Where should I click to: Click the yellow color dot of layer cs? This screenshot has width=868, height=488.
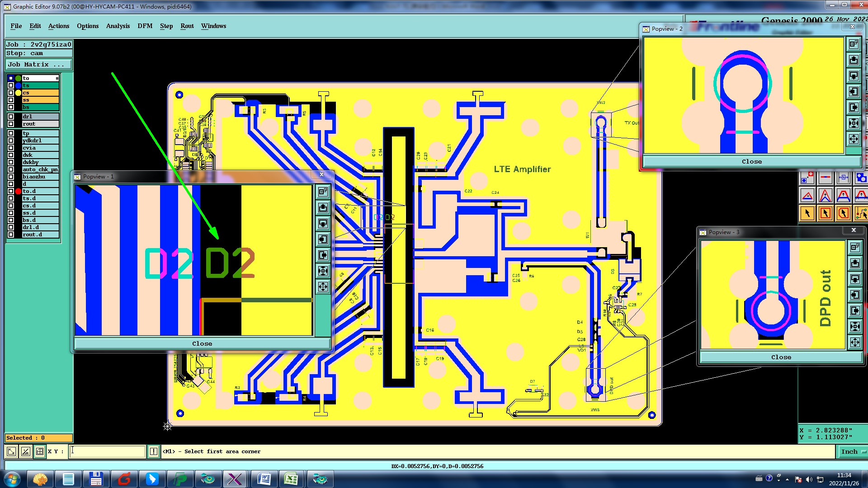pyautogui.click(x=18, y=93)
